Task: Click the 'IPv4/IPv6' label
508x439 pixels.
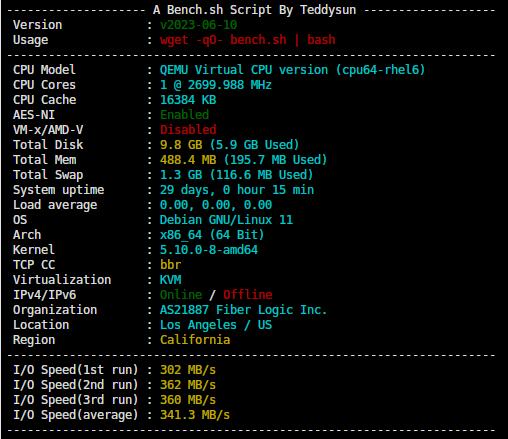Action: [x=44, y=295]
